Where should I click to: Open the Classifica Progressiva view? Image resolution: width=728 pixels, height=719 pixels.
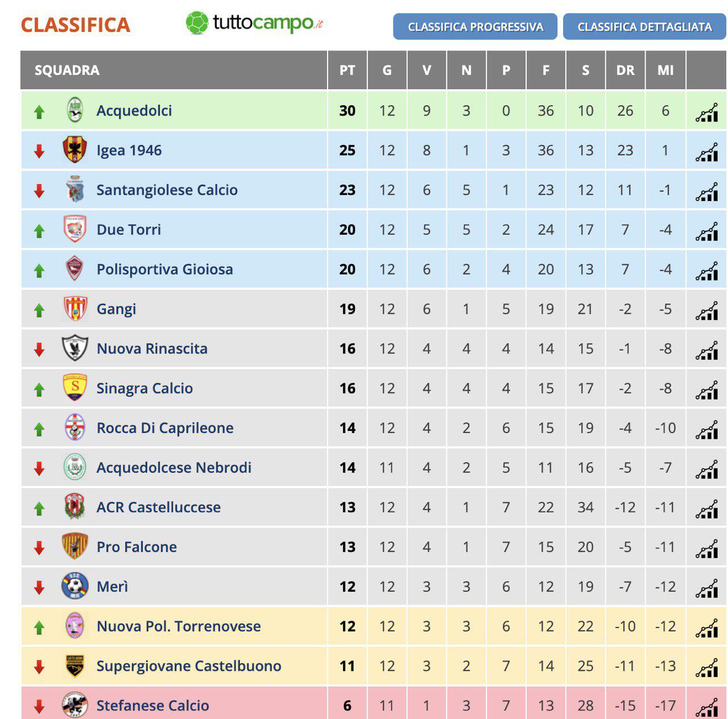click(475, 27)
